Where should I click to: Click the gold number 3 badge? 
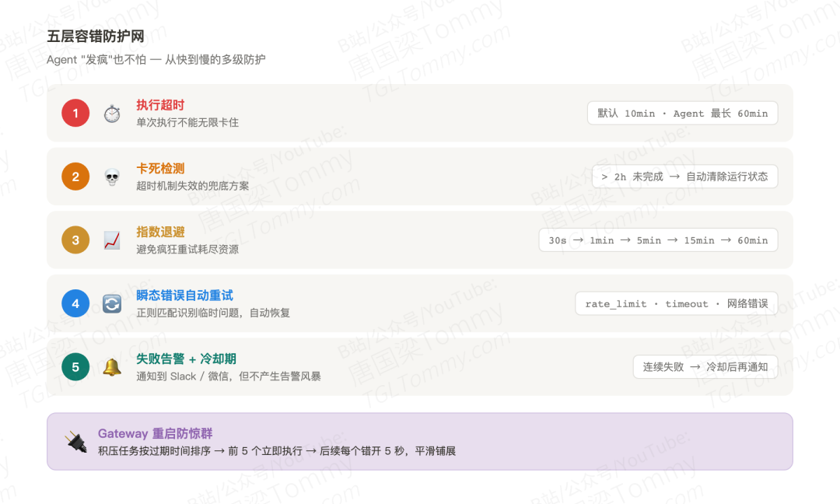point(75,240)
